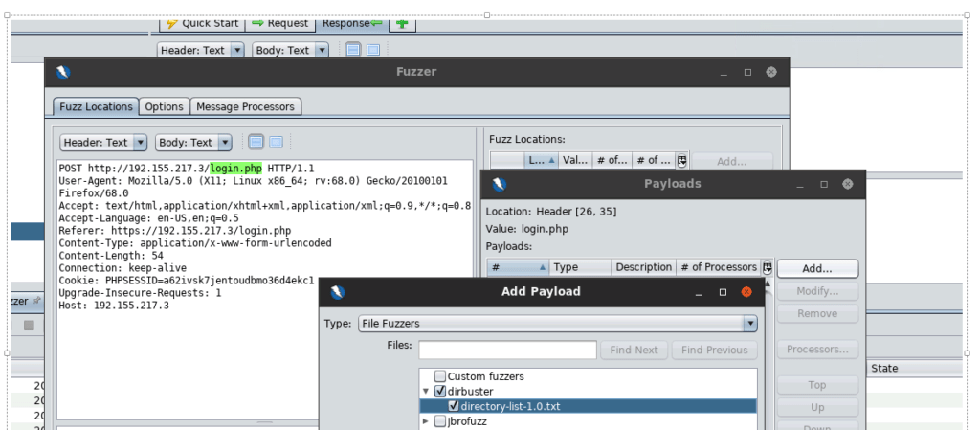This screenshot has height=430, width=980.
Task: Open the Message Processors tab
Action: 246,107
